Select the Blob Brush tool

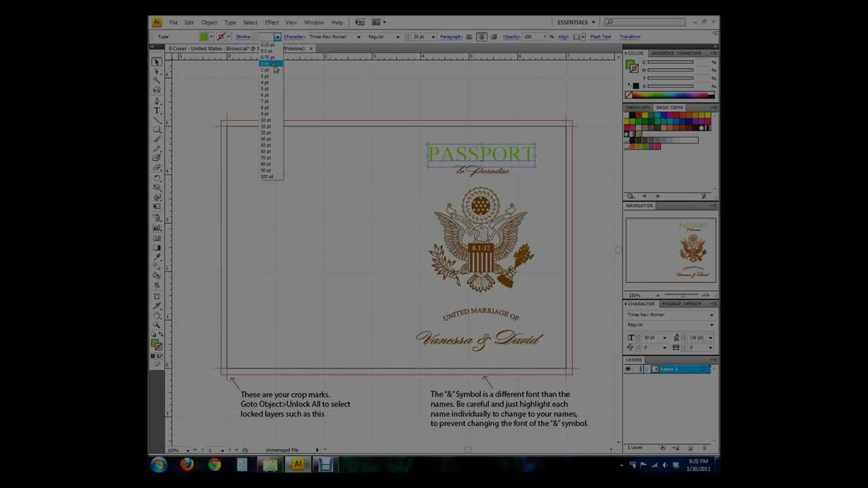coord(157,158)
